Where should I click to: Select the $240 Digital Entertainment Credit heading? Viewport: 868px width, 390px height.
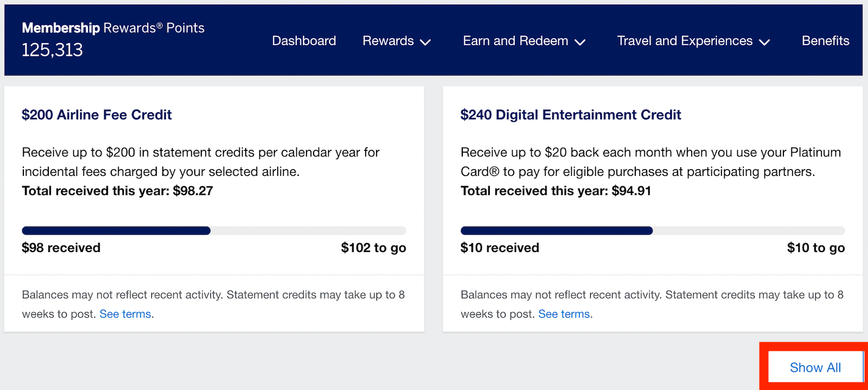[570, 115]
